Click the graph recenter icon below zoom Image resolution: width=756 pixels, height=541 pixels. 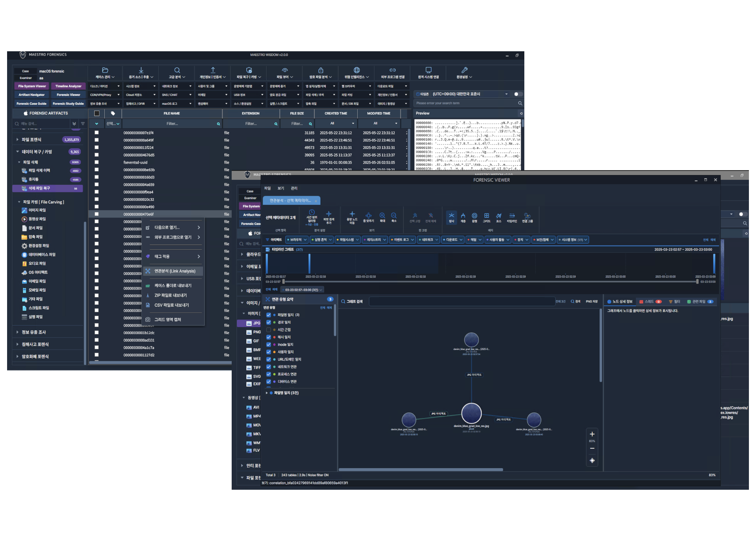click(592, 461)
